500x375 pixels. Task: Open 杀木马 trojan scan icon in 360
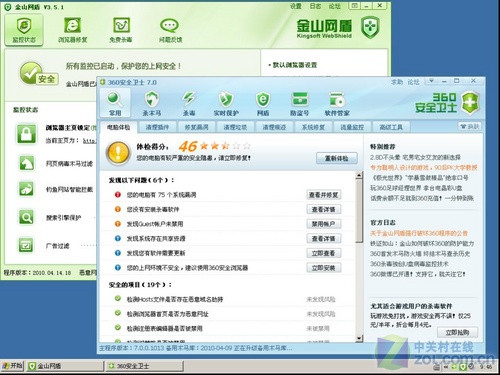coord(152,103)
